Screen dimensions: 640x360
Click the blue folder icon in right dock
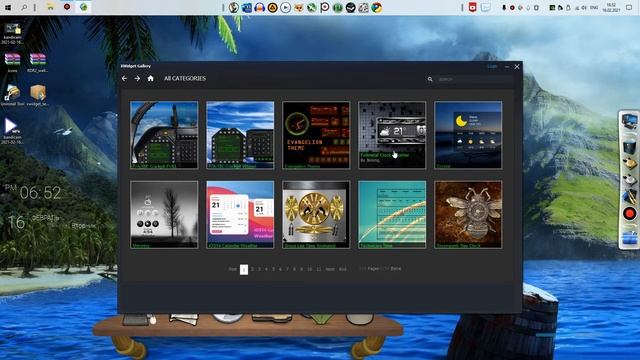pyautogui.click(x=629, y=238)
